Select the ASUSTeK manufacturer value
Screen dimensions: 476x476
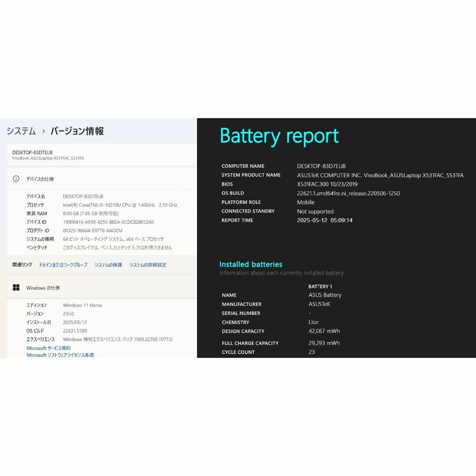320,304
